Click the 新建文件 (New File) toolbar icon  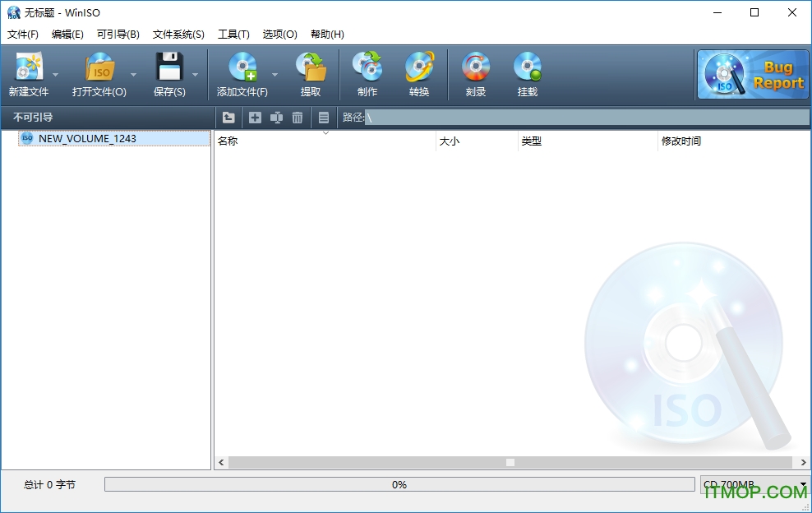(x=29, y=67)
